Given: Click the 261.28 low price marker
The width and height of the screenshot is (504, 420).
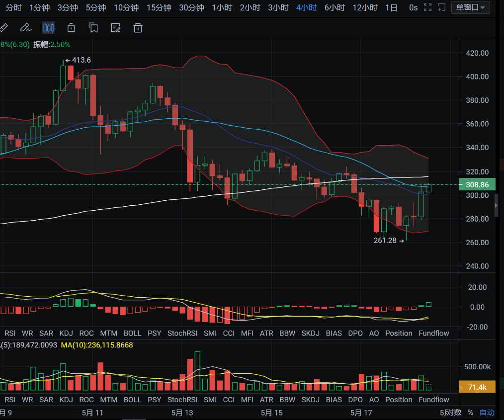Looking at the screenshot, I should [389, 241].
